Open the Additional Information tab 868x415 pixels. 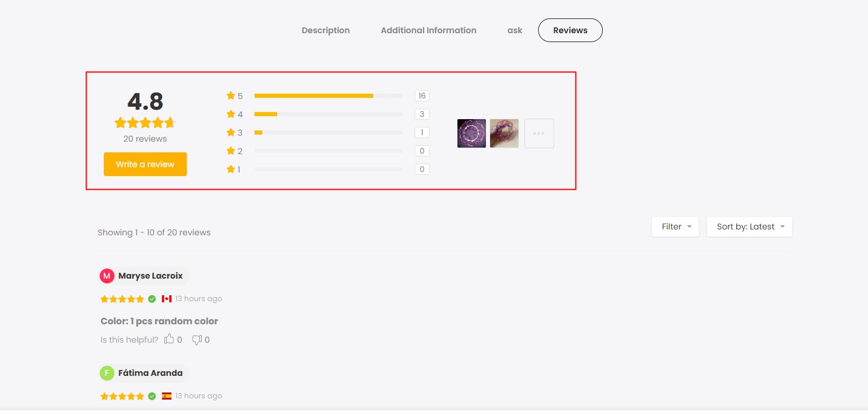(x=428, y=30)
